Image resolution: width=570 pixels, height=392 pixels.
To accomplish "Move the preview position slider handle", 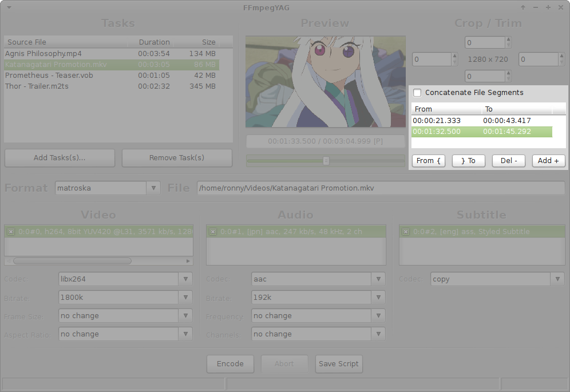I will (x=326, y=161).
